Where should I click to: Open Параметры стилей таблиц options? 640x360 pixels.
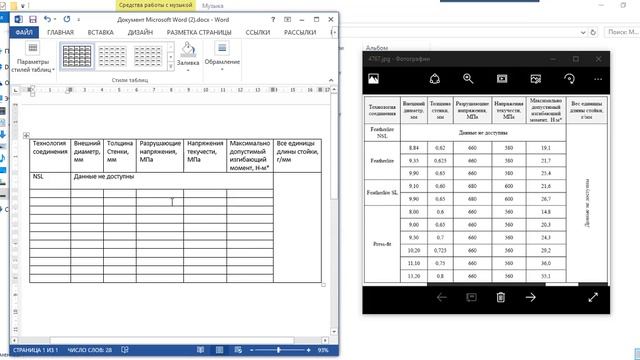click(x=33, y=57)
